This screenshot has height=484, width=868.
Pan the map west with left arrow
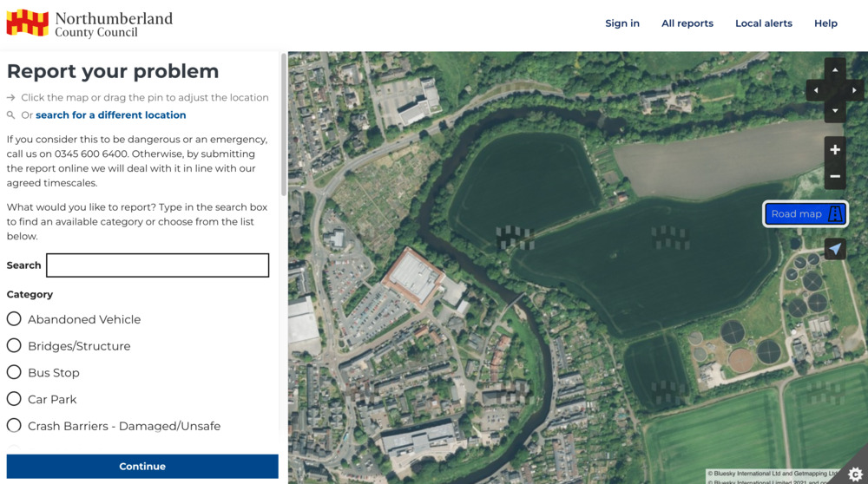pyautogui.click(x=815, y=90)
